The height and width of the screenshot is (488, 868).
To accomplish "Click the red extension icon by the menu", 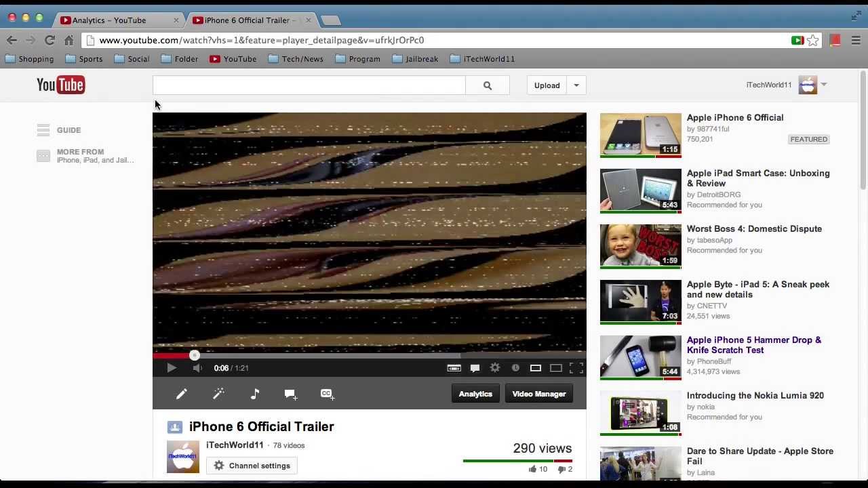I will pos(835,41).
